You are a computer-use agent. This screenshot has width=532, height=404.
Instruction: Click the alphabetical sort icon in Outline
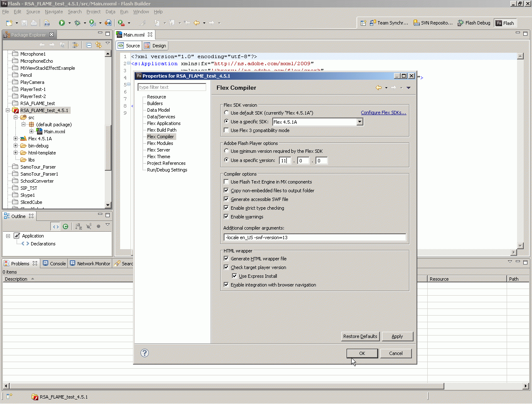78,226
